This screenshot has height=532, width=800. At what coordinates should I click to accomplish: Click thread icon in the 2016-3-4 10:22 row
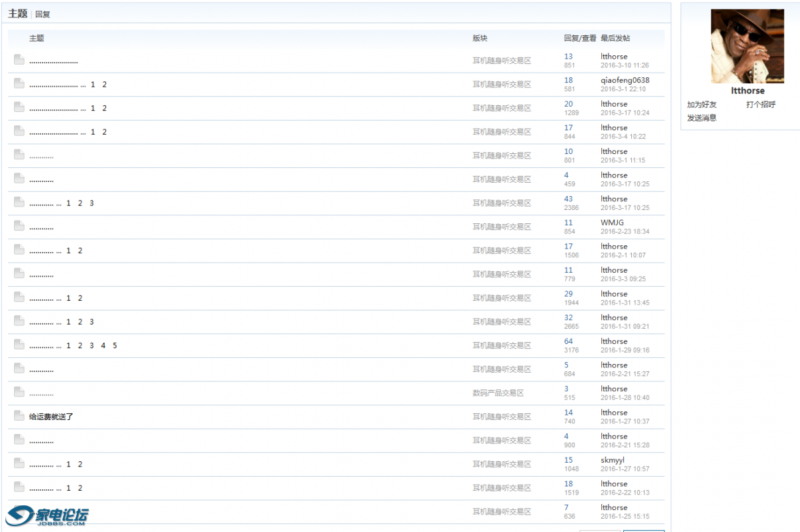19,131
